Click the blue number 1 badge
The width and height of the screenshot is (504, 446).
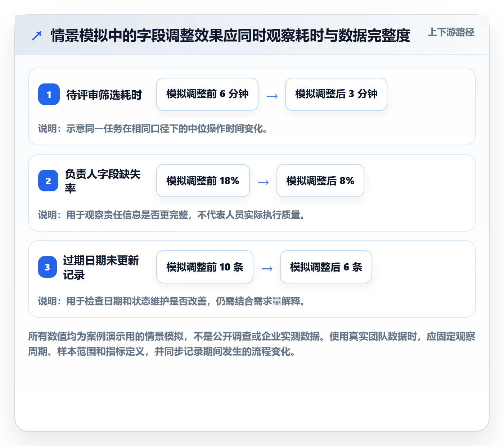(x=49, y=94)
